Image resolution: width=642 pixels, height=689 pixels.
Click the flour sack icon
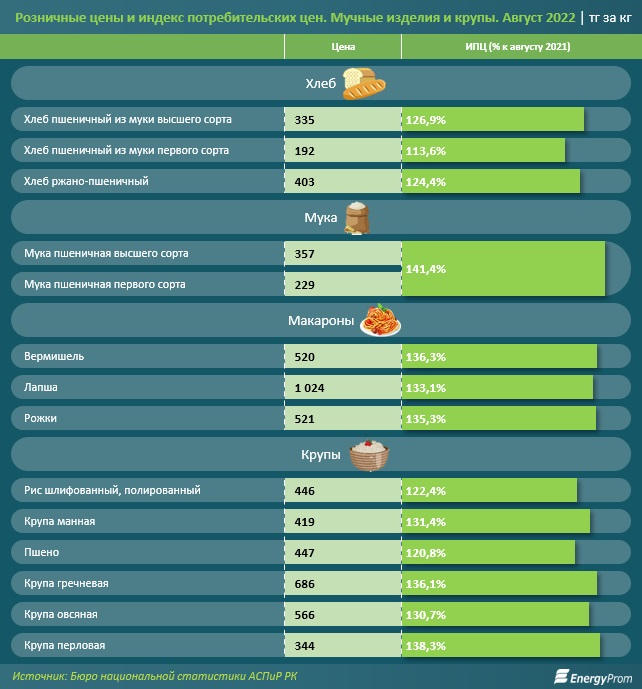point(356,218)
